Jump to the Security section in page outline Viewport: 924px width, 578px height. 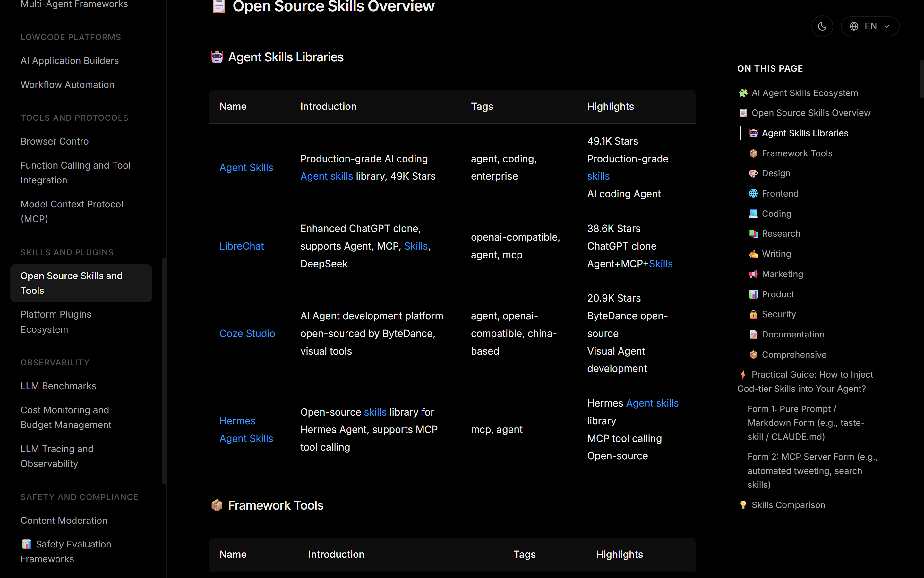pos(779,314)
